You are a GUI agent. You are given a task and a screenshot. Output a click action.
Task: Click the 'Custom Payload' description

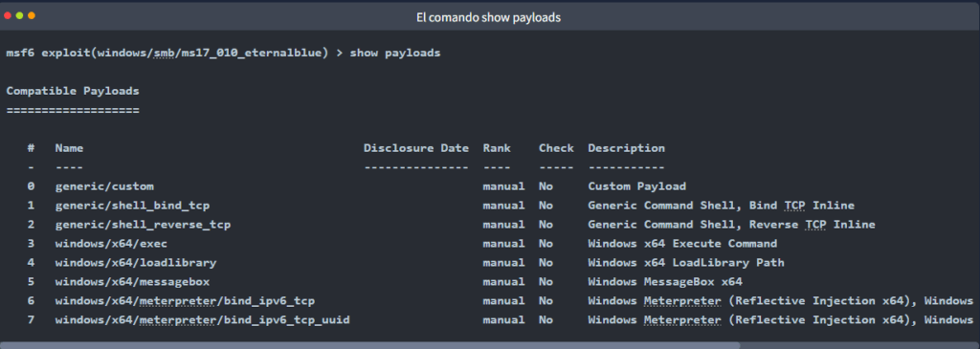636,186
